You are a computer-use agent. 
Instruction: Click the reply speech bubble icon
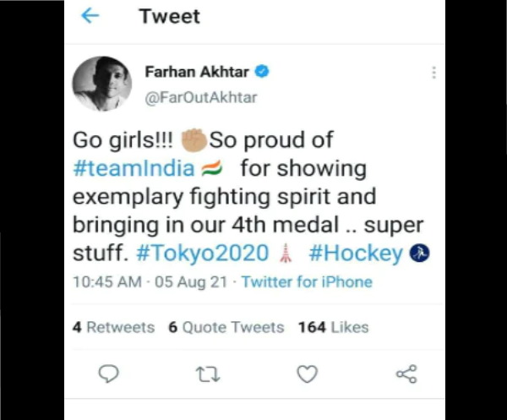coord(107,373)
